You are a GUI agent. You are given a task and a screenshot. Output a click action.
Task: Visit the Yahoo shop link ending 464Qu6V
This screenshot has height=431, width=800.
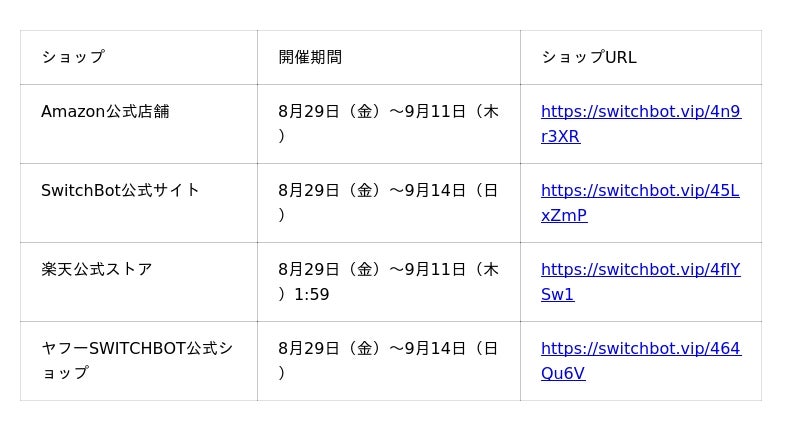(640, 349)
